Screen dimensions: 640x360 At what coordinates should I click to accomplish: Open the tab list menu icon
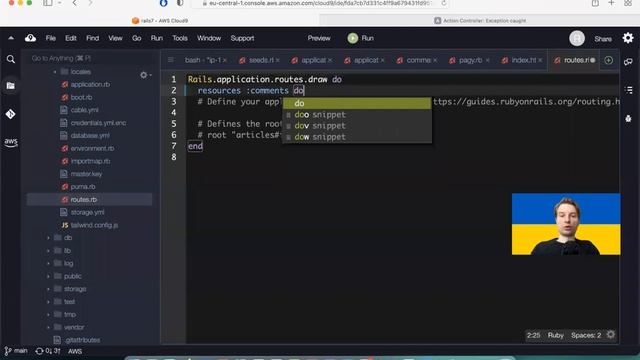171,60
